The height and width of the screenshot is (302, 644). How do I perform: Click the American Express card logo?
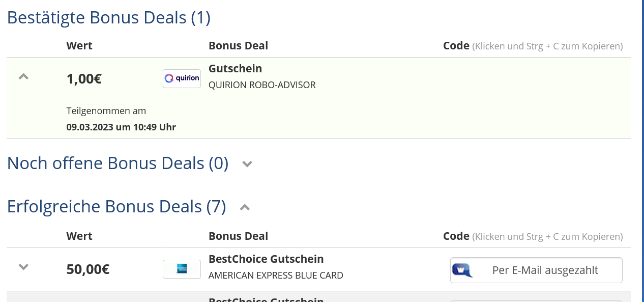pyautogui.click(x=182, y=269)
